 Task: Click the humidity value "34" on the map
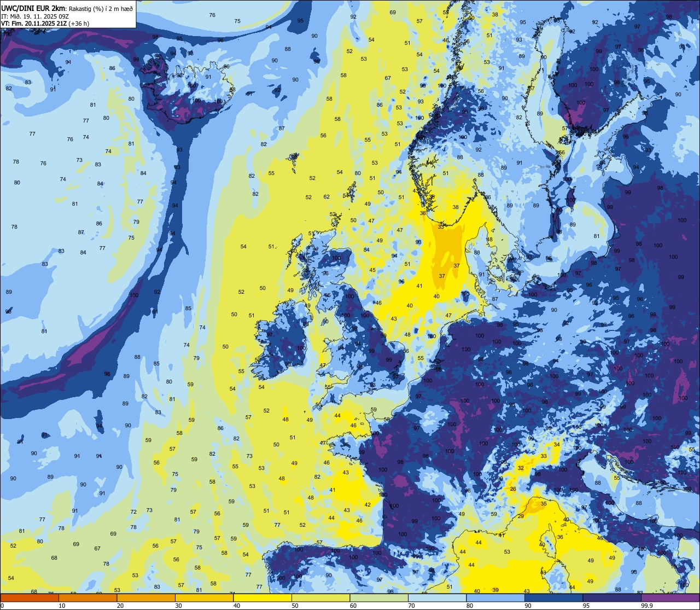pyautogui.click(x=557, y=445)
